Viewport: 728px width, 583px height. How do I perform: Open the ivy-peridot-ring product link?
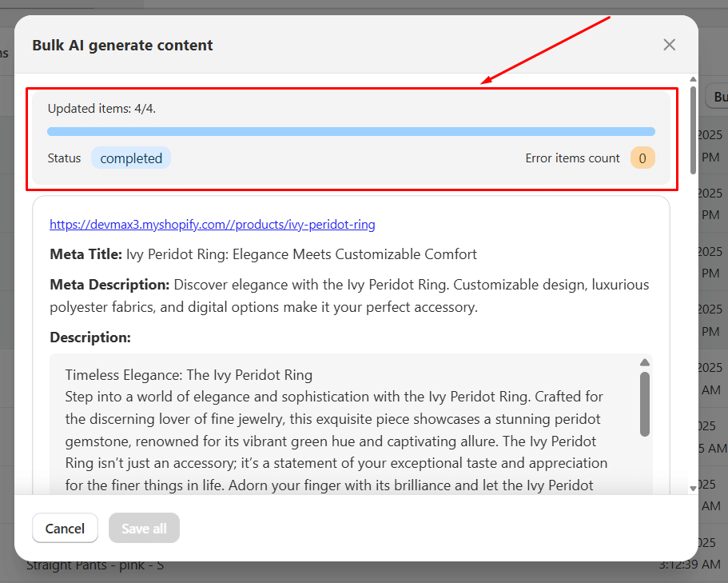(x=213, y=224)
